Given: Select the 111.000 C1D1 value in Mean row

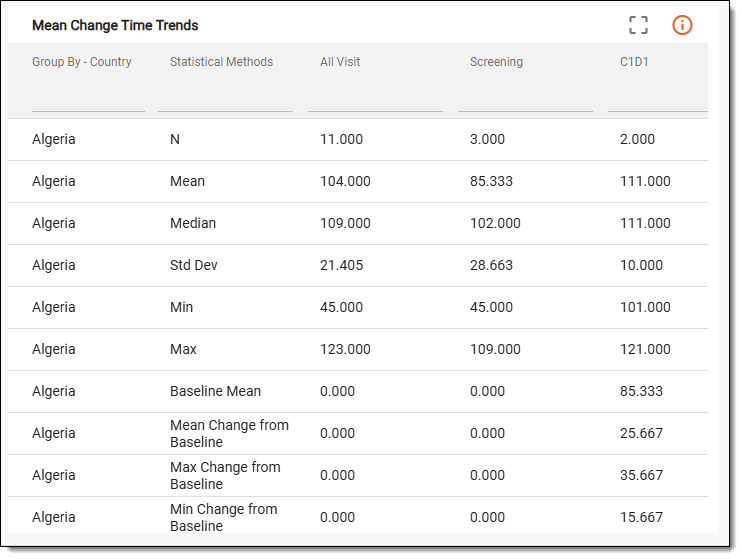Looking at the screenshot, I should [645, 181].
